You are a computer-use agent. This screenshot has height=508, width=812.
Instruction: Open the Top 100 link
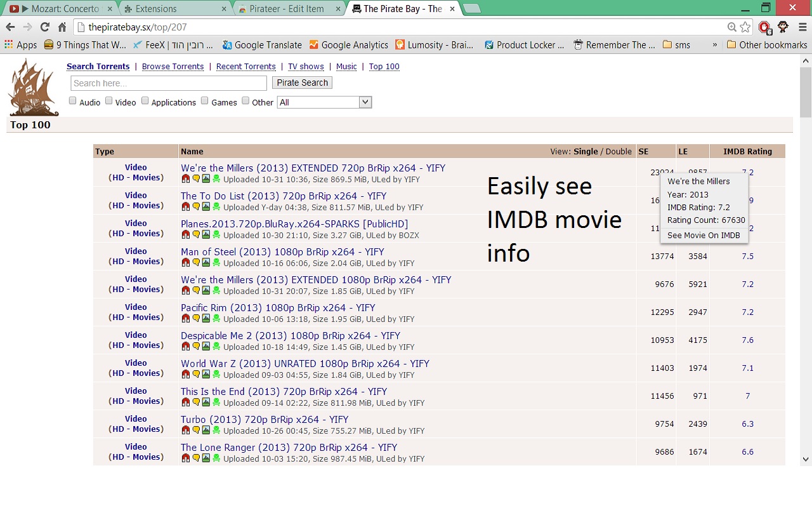pyautogui.click(x=384, y=67)
